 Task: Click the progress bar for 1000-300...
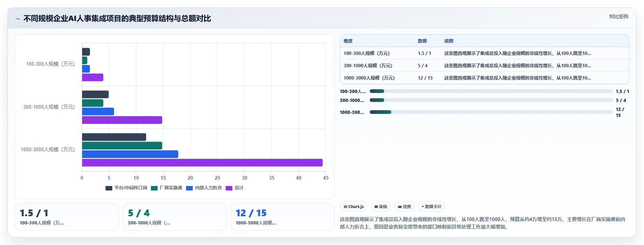(x=491, y=112)
